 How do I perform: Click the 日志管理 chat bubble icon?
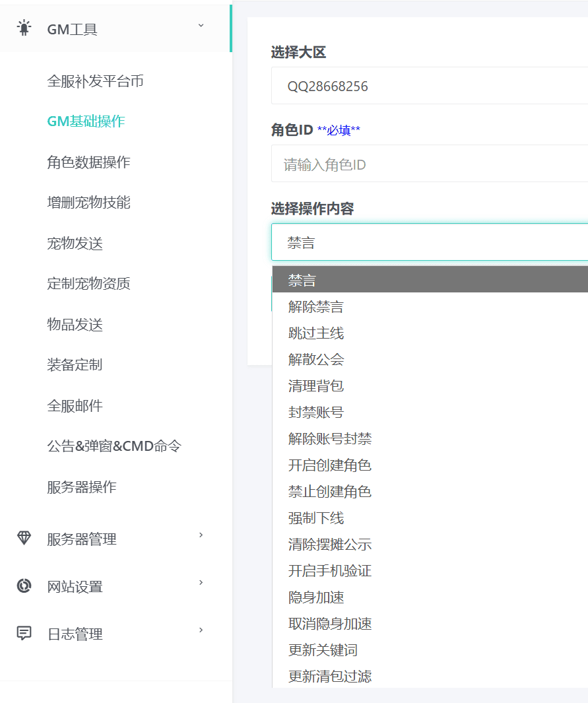tap(24, 633)
